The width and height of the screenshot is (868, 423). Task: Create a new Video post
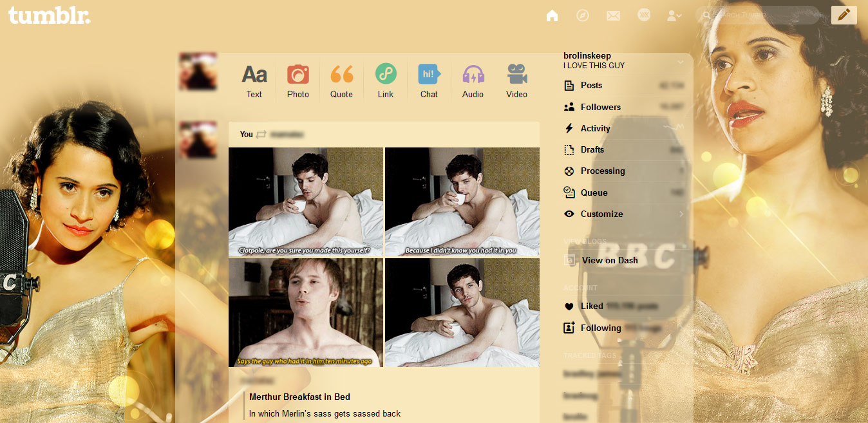tap(517, 81)
